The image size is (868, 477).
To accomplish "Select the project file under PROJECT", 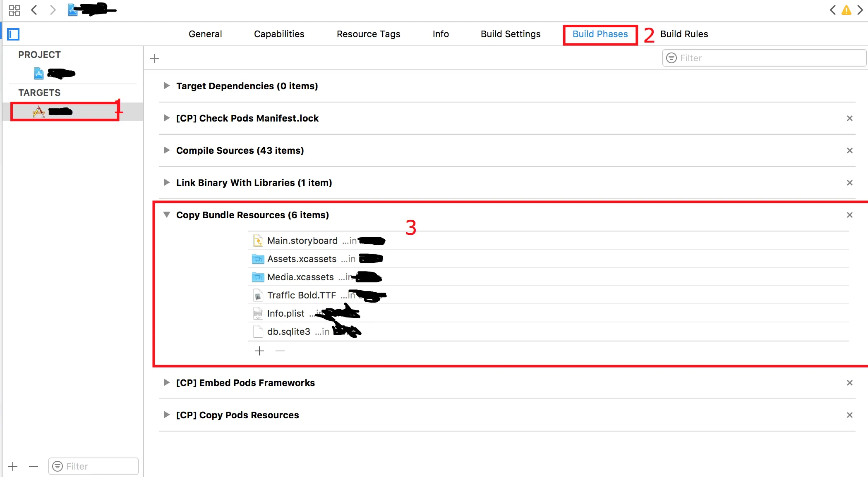I will (x=55, y=74).
